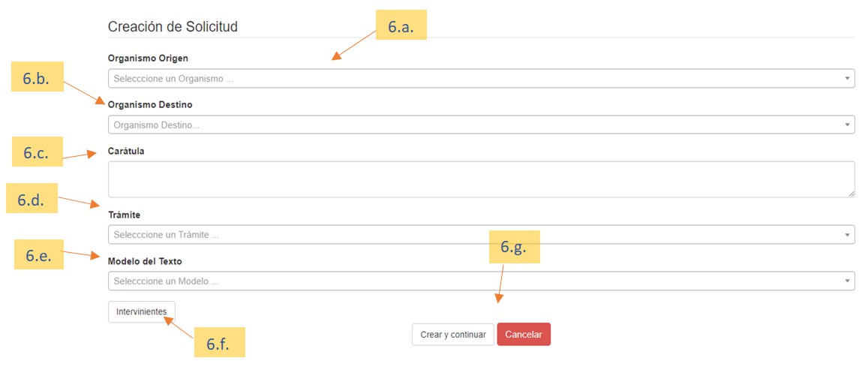Viewport: 868px width, 367px height.
Task: Click the Crear y continuar button
Action: [452, 335]
